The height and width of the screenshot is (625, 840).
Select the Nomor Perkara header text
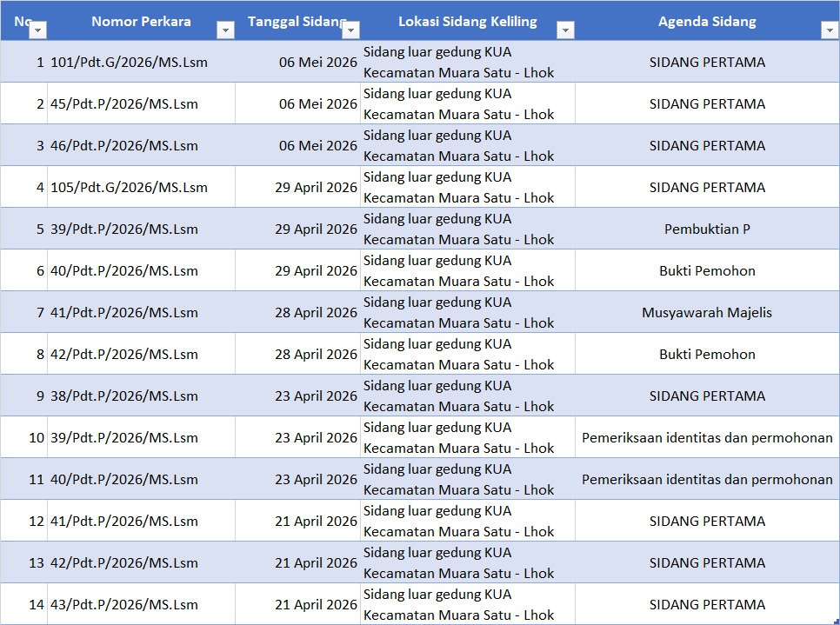(x=141, y=21)
